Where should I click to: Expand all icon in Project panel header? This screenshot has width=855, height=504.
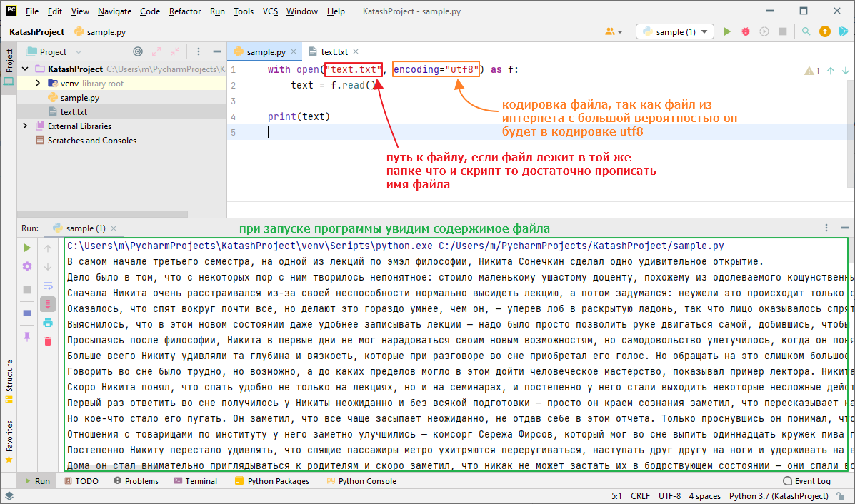click(156, 51)
